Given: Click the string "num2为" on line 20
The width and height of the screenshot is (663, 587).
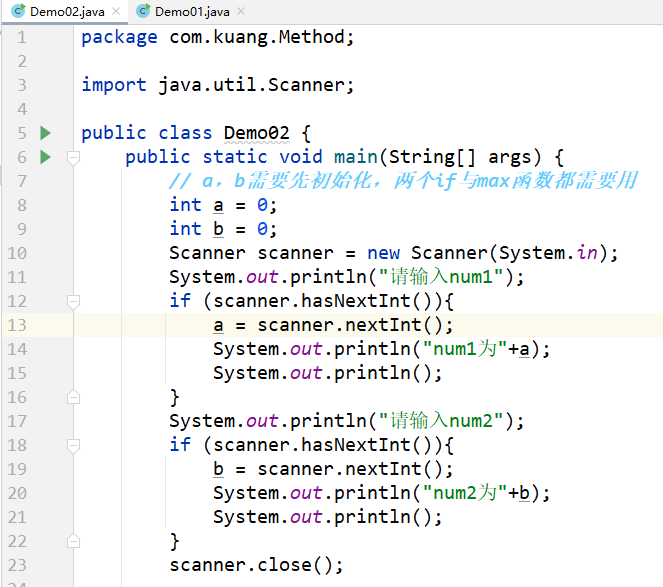Looking at the screenshot, I should (465, 493).
